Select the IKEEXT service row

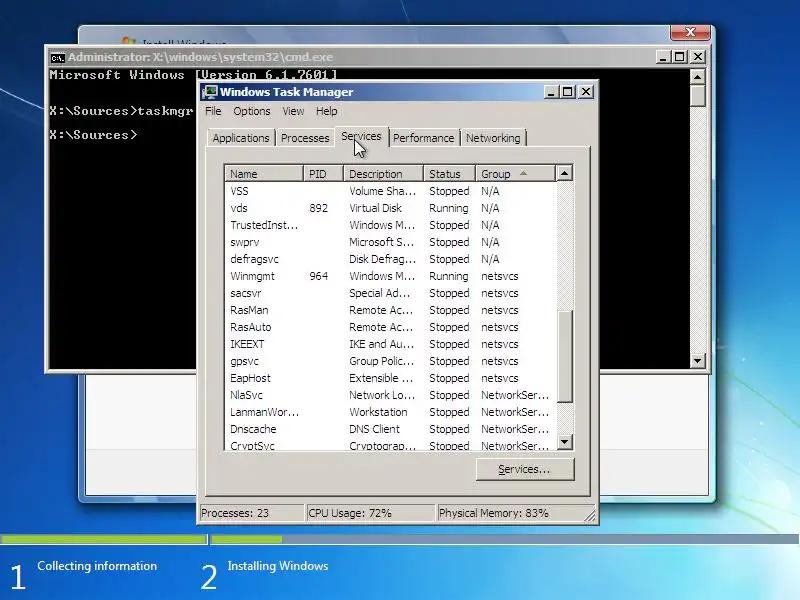[391, 344]
